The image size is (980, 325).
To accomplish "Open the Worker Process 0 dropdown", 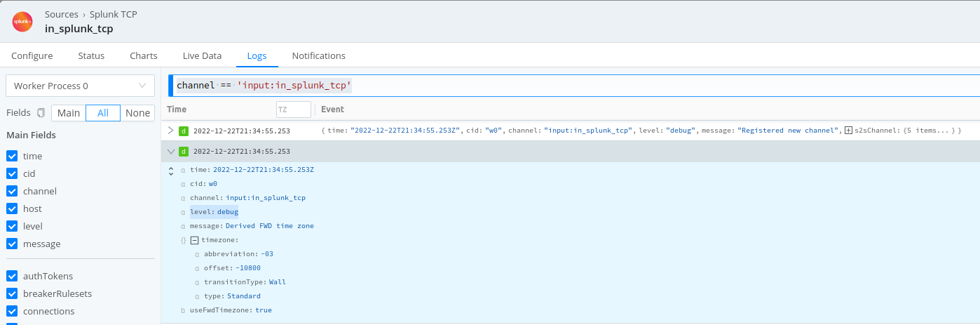I will pyautogui.click(x=80, y=86).
